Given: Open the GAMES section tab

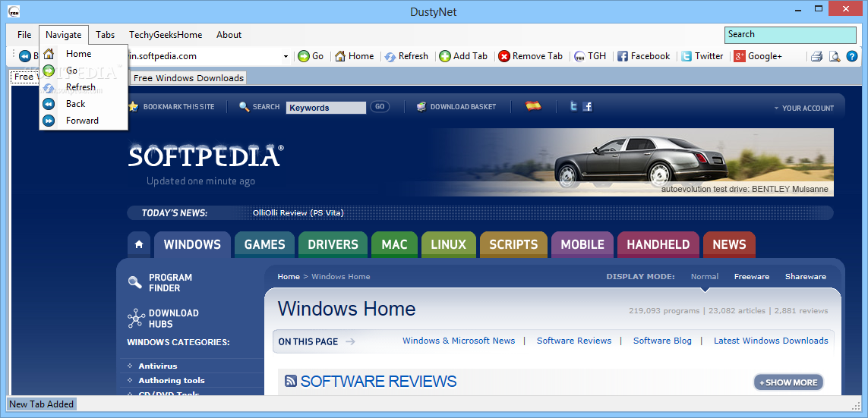Looking at the screenshot, I should (264, 244).
